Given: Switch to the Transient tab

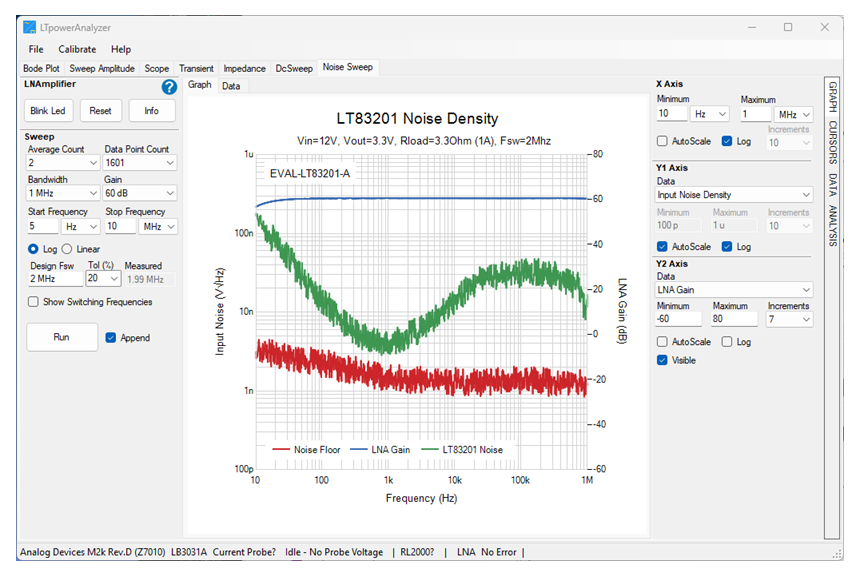Looking at the screenshot, I should 196,69.
